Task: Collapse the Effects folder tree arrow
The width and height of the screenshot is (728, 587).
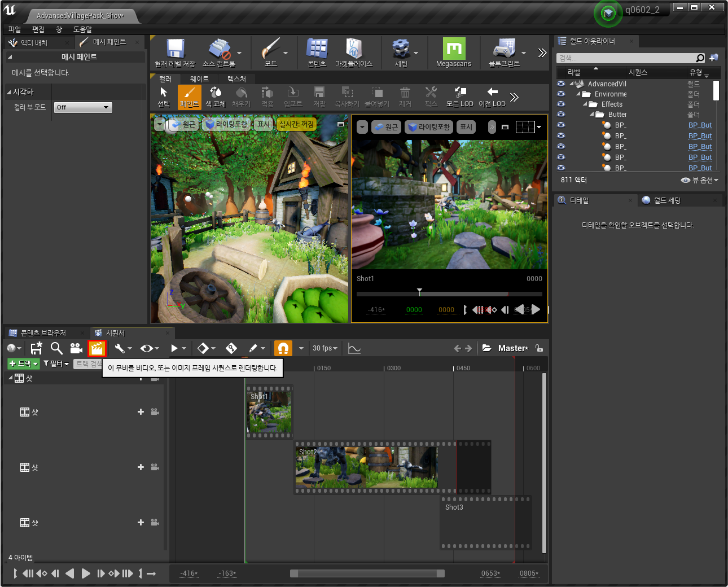Action: 585,104
